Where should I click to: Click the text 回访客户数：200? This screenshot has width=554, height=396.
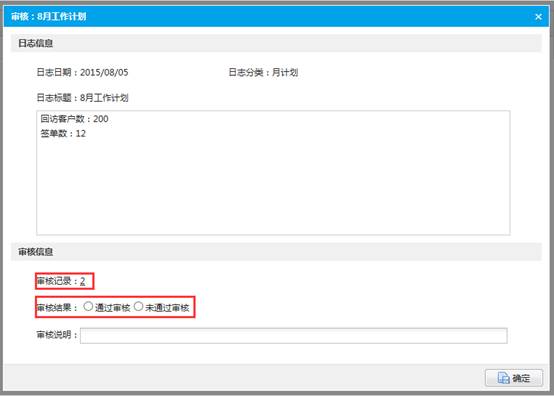click(x=75, y=119)
